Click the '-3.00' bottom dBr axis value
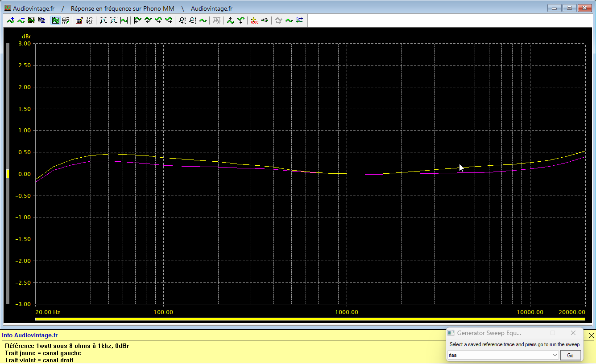 click(24, 304)
